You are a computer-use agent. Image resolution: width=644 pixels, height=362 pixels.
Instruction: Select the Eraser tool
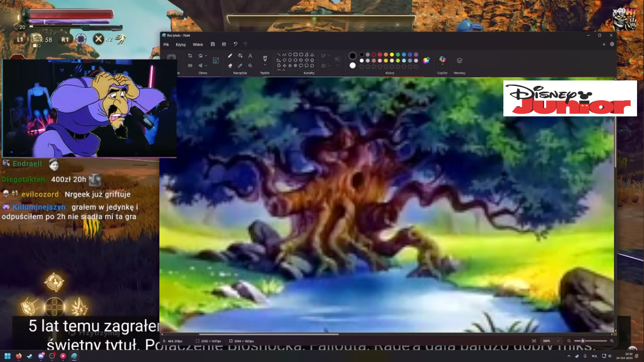pyautogui.click(x=230, y=65)
